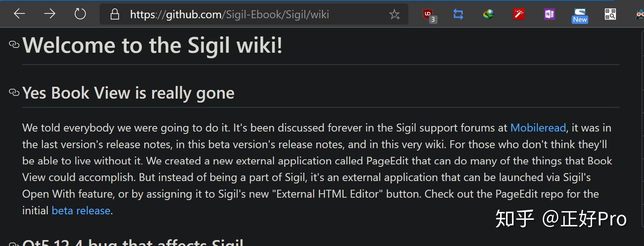Image resolution: width=644 pixels, height=246 pixels.
Task: Reload the Sigil wiki page
Action: (x=80, y=13)
